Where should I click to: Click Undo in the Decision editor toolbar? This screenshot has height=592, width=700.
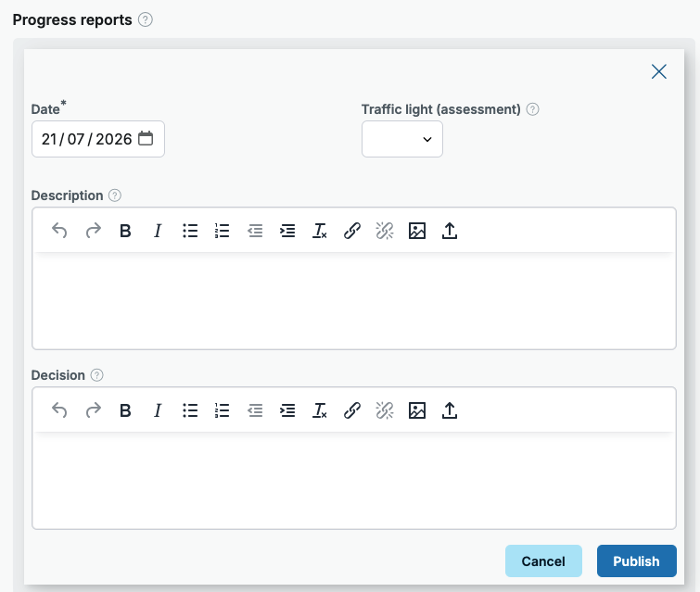tap(59, 410)
